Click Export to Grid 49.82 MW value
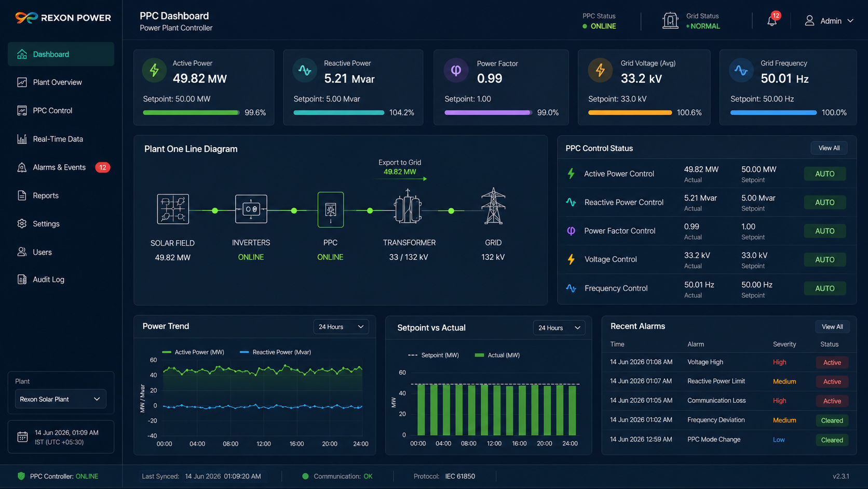Image resolution: width=868 pixels, height=489 pixels. (x=400, y=172)
